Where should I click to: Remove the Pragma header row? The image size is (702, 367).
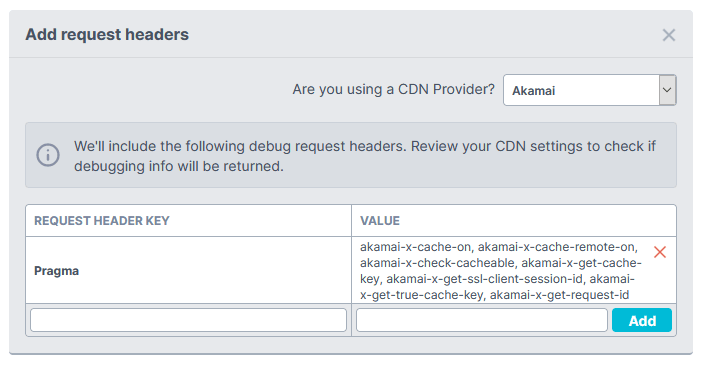point(659,252)
